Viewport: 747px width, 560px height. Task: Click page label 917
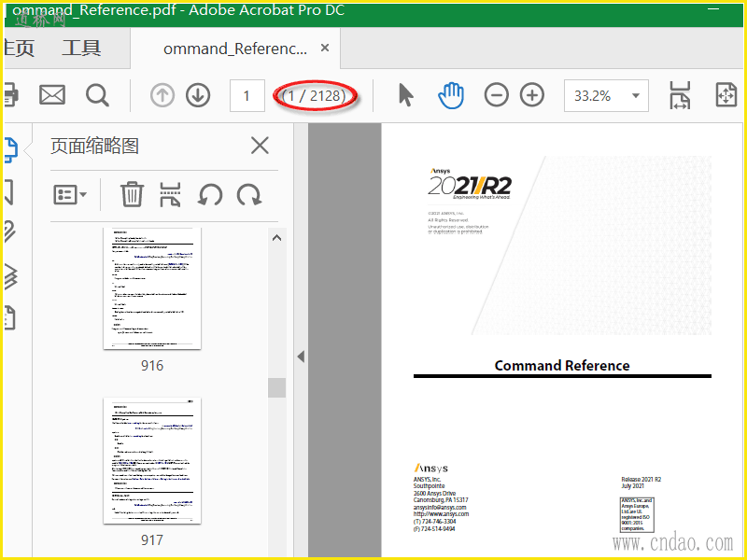[x=152, y=540]
